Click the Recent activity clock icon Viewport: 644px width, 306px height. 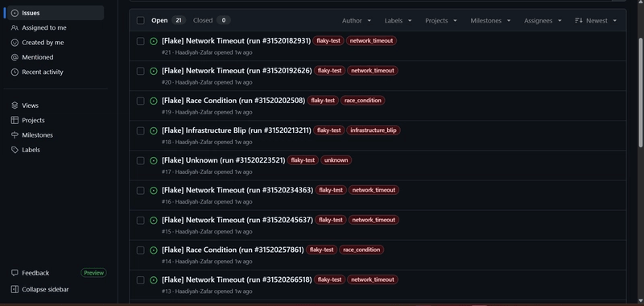[14, 72]
